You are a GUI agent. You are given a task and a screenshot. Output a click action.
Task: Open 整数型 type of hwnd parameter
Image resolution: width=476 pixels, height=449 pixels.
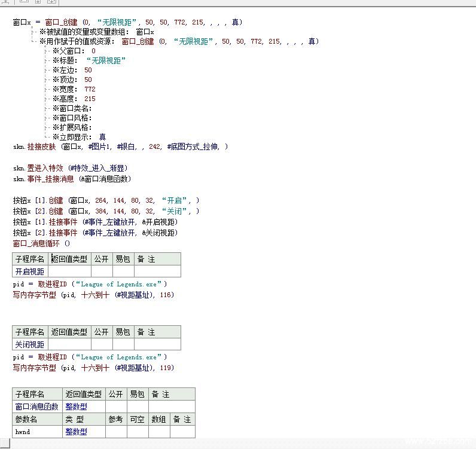coord(76,432)
